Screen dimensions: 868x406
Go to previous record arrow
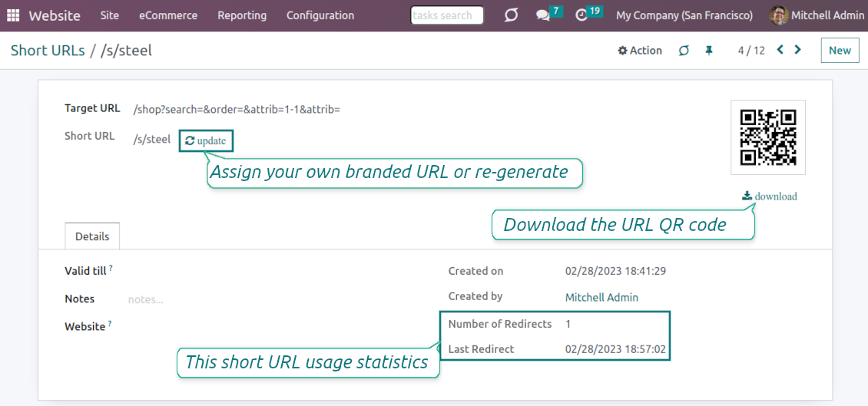click(x=780, y=50)
